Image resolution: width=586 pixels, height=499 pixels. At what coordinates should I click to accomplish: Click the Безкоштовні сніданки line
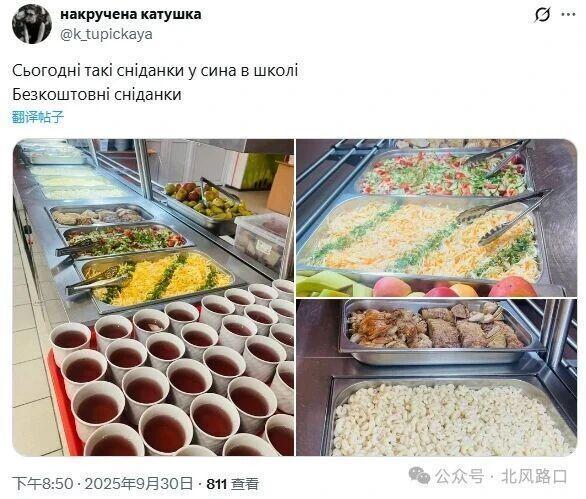point(97,95)
